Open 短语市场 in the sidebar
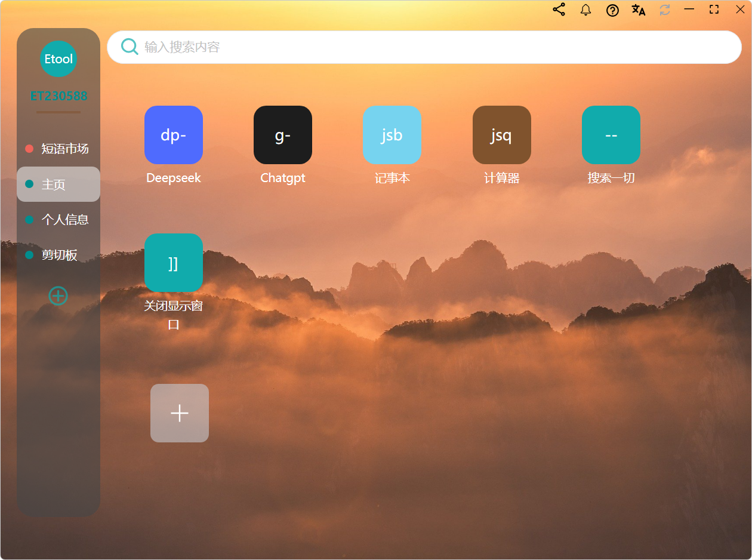Image resolution: width=752 pixels, height=560 pixels. click(58, 149)
